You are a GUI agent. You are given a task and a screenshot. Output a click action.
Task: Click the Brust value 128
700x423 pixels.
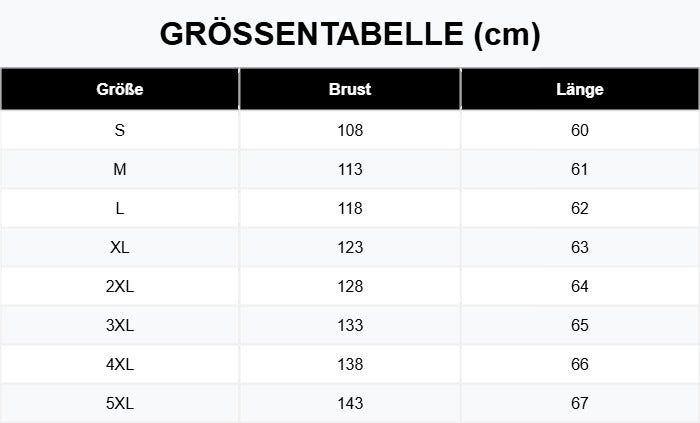click(350, 286)
